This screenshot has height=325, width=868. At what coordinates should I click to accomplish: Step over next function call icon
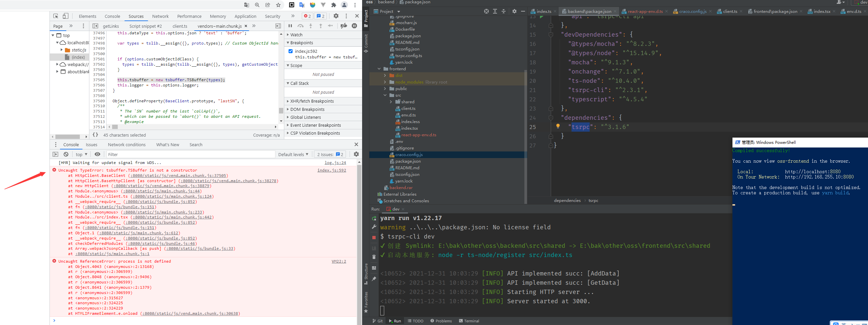tap(300, 26)
